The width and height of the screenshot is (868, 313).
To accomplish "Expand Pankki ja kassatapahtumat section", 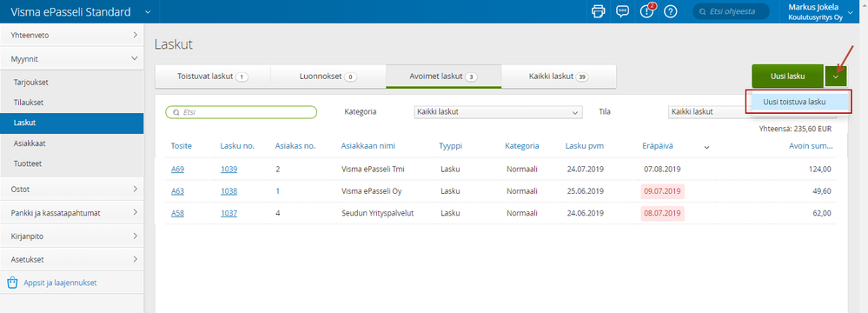I will click(x=72, y=213).
